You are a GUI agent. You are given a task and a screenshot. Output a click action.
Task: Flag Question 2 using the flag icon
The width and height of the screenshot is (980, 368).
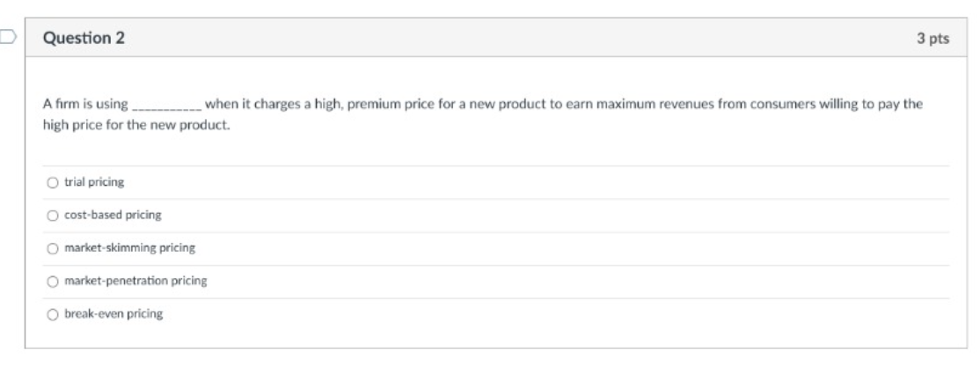(6, 38)
